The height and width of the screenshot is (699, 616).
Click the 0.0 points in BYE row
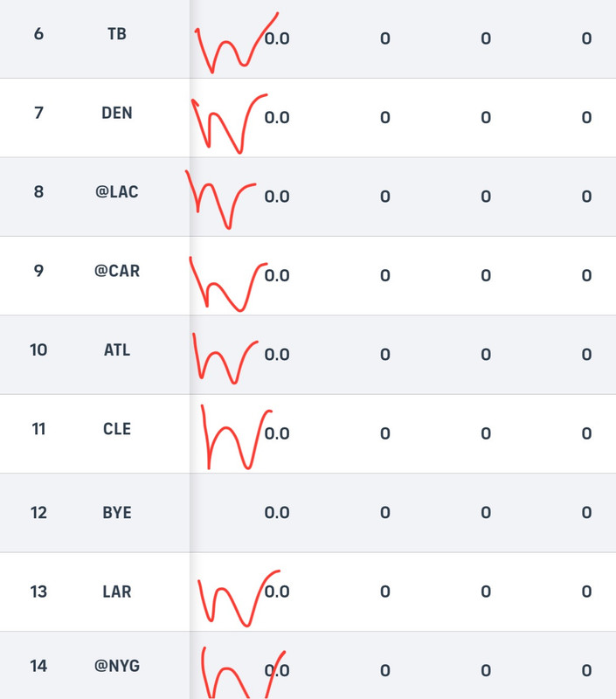tap(277, 513)
